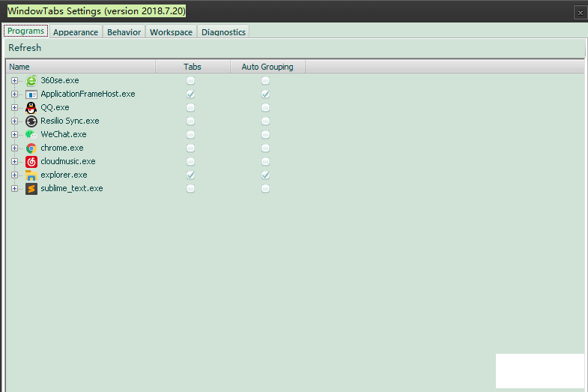Image resolution: width=588 pixels, height=392 pixels.
Task: Disable Tabs for ApplicationFrameHost.exe
Action: coord(190,94)
